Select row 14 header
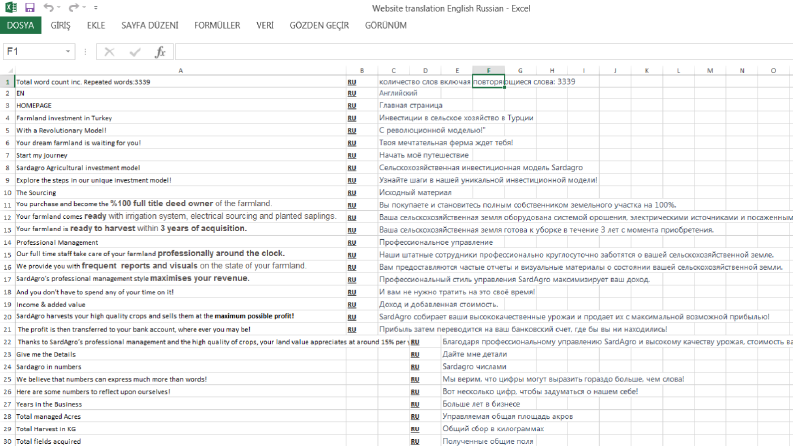Image resolution: width=793 pixels, height=446 pixels. pos(8,242)
